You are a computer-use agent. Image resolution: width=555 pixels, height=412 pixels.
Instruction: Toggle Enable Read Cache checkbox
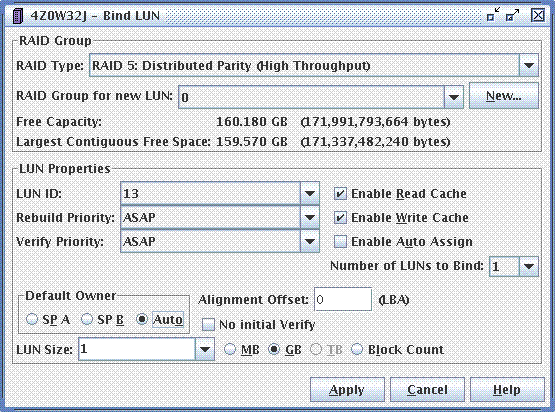[340, 194]
